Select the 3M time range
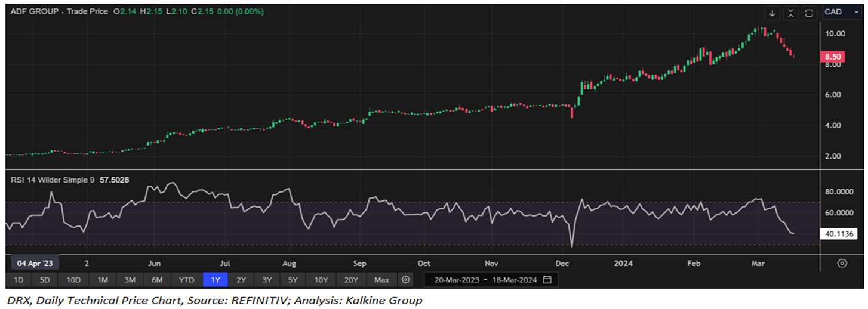Viewport: 868px width, 309px height. tap(130, 280)
